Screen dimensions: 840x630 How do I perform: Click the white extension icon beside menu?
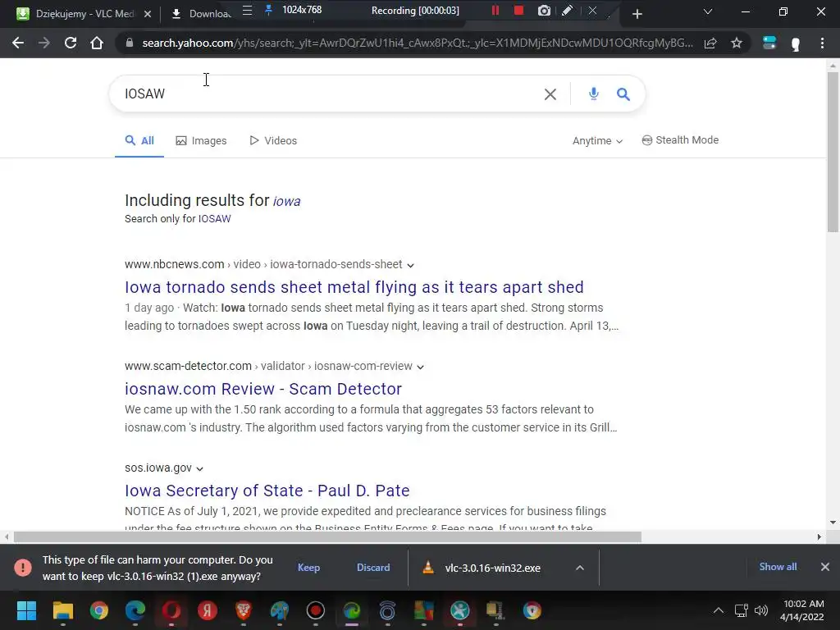pos(796,43)
